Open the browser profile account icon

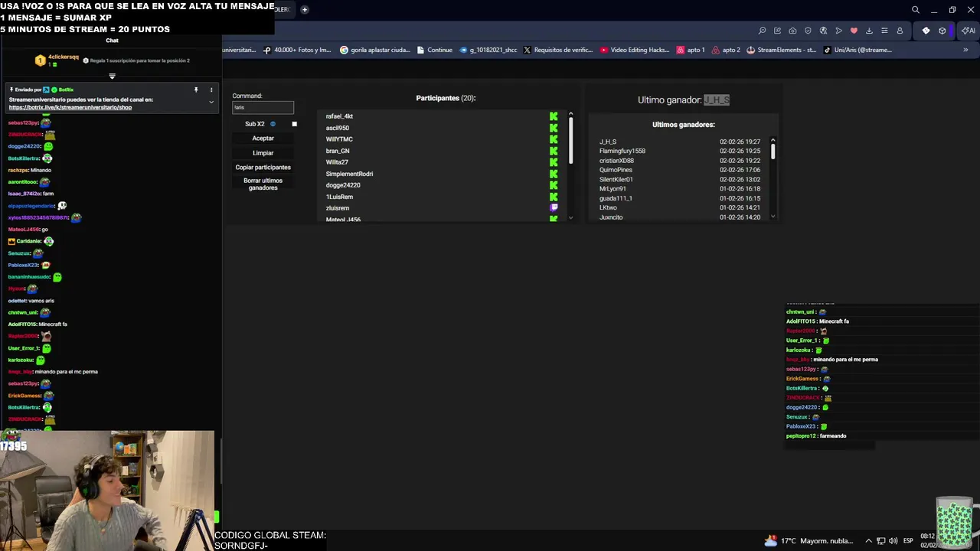pyautogui.click(x=900, y=31)
